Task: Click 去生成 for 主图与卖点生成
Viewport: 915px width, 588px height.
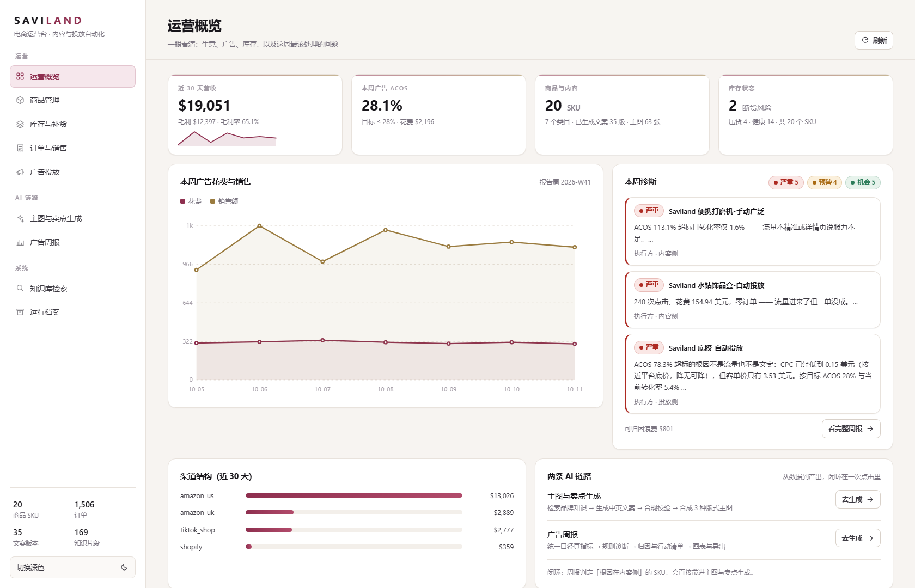Action: (858, 499)
